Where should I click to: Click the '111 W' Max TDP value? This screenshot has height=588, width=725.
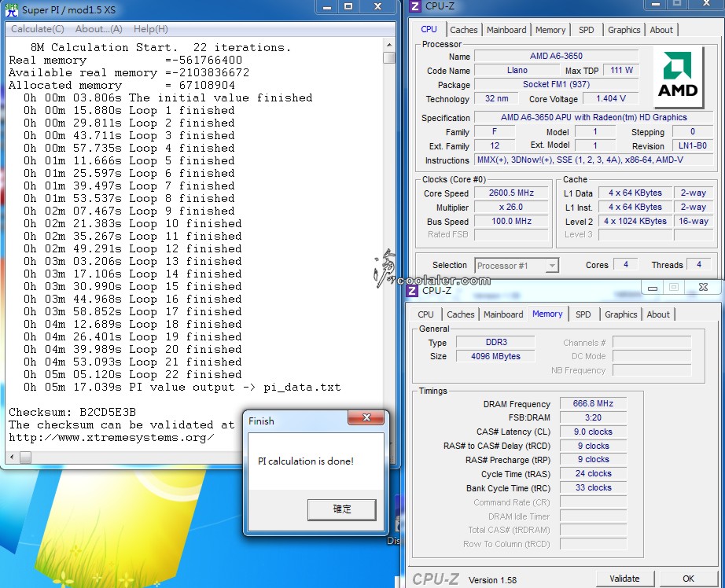click(621, 70)
